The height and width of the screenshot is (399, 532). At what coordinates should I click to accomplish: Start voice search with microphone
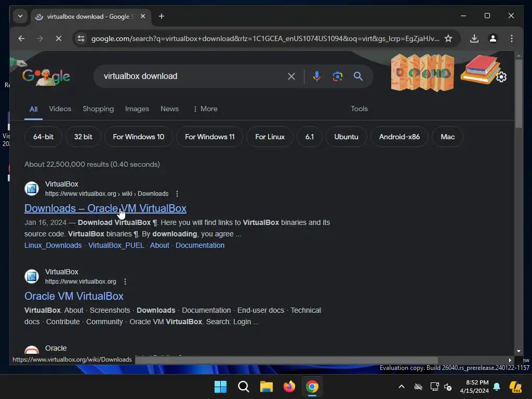pyautogui.click(x=316, y=76)
